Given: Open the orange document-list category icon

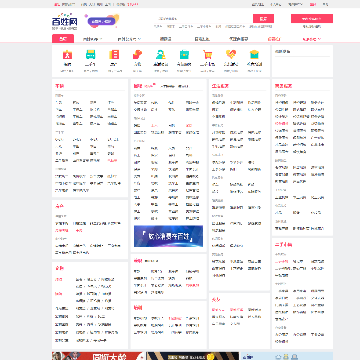Looking at the screenshot, I should tap(114, 54).
